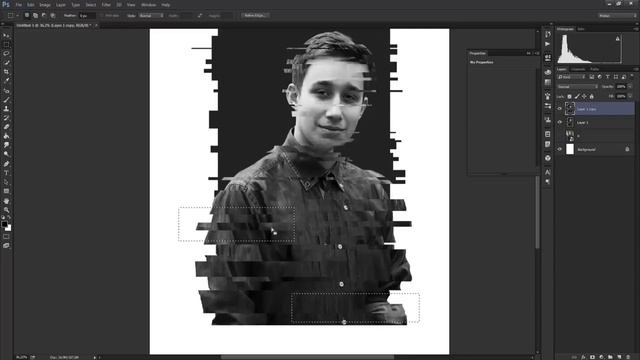This screenshot has height=360, width=640.
Task: Open the Character panel icon in dock
Action: point(548,172)
